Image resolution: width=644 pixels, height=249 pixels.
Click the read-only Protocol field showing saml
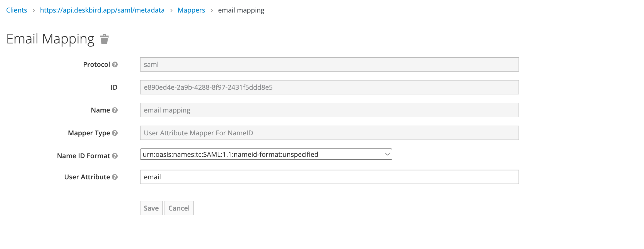[x=329, y=65]
